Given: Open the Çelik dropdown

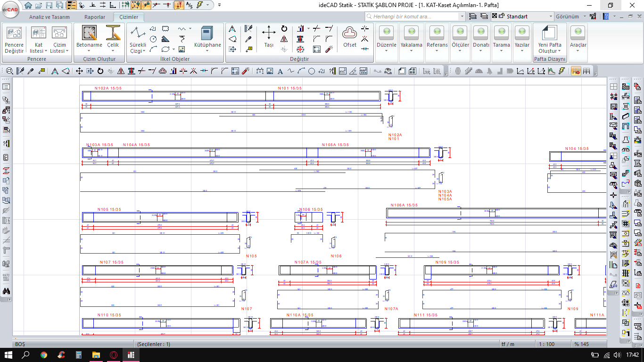Looking at the screenshot, I should click(113, 39).
